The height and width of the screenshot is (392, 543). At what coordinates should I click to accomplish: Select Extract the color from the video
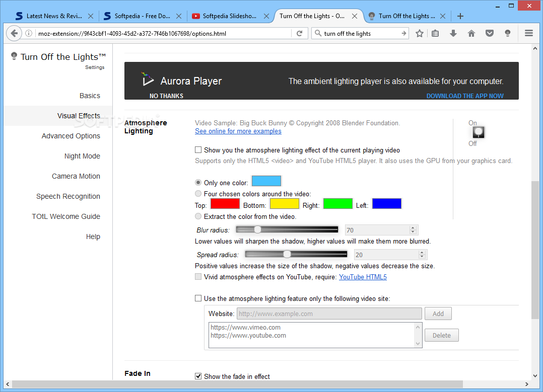(x=198, y=216)
